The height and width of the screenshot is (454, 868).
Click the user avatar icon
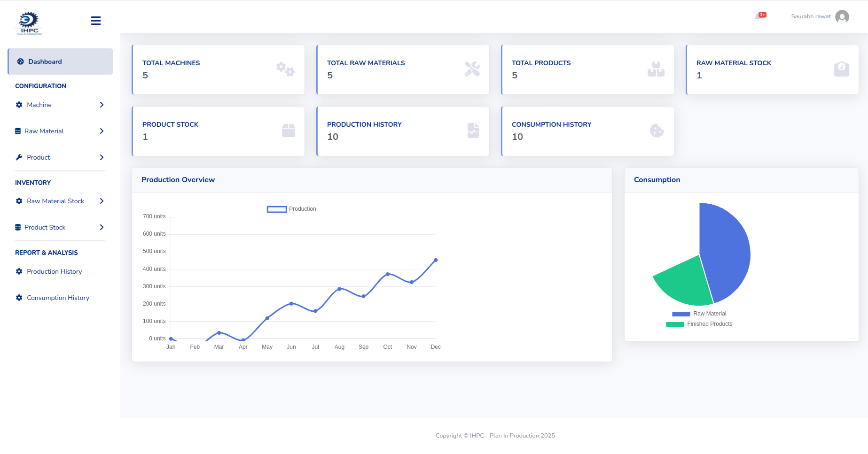(842, 17)
